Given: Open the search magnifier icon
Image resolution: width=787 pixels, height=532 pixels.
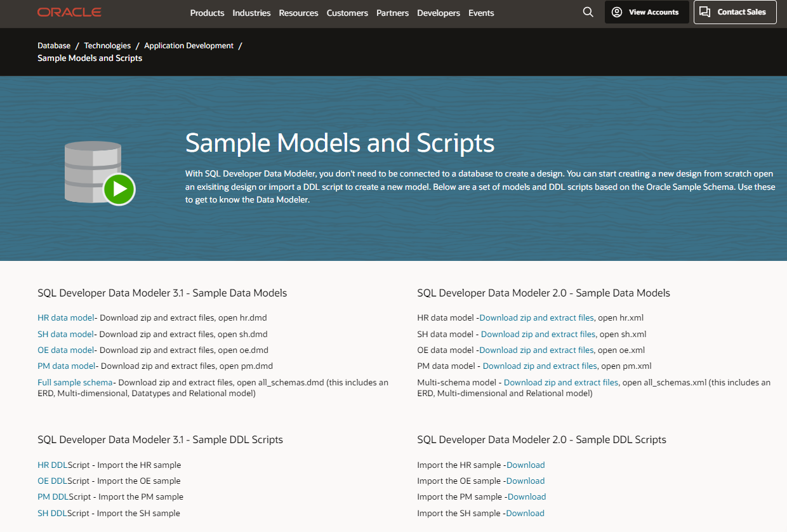Looking at the screenshot, I should [x=588, y=12].
